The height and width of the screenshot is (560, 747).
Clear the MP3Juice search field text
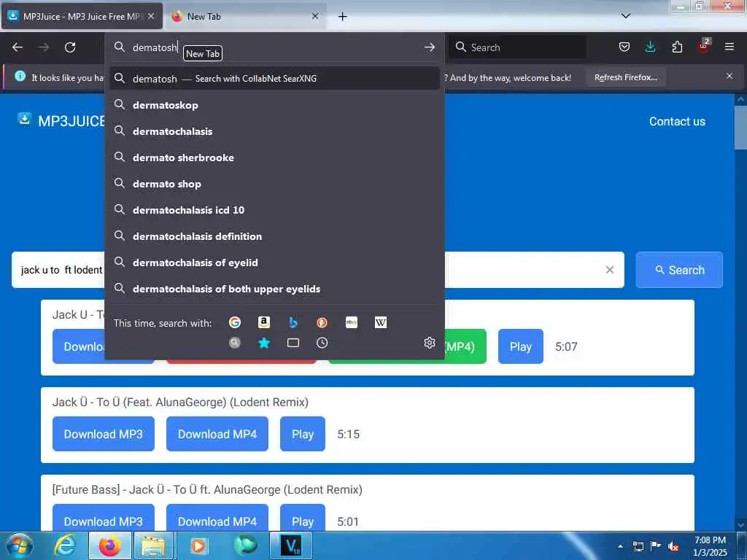click(609, 270)
